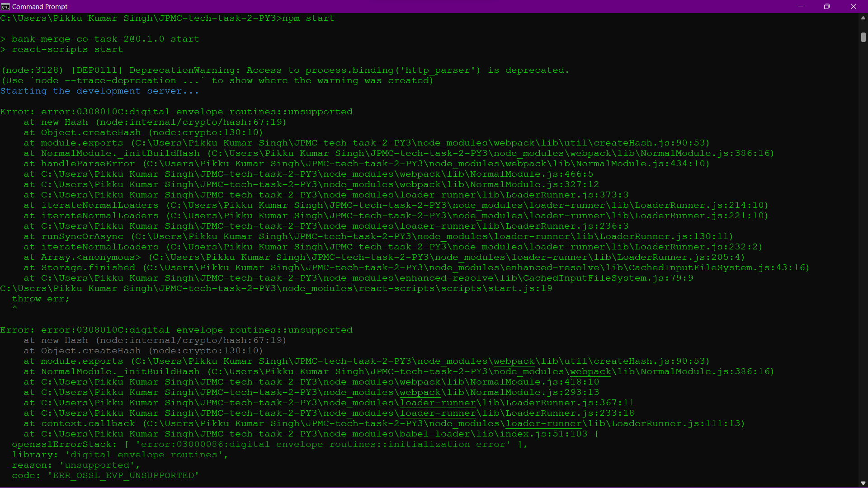Click 'Starting the development server...' line

(x=99, y=91)
